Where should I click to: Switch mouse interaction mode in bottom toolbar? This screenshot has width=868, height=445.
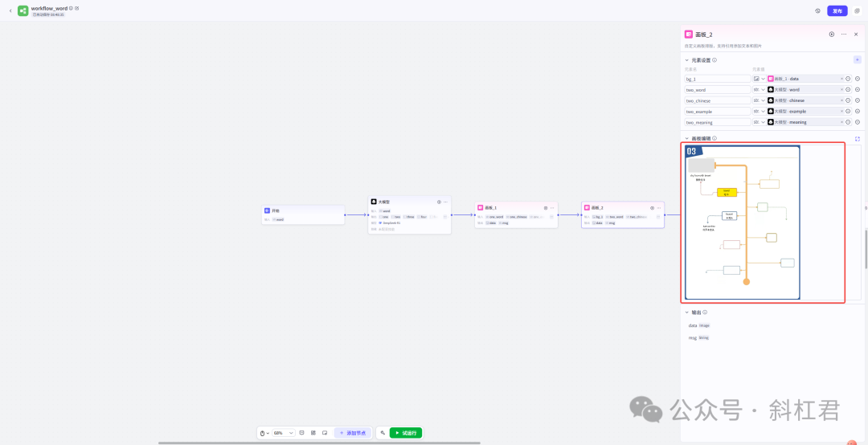[264, 433]
